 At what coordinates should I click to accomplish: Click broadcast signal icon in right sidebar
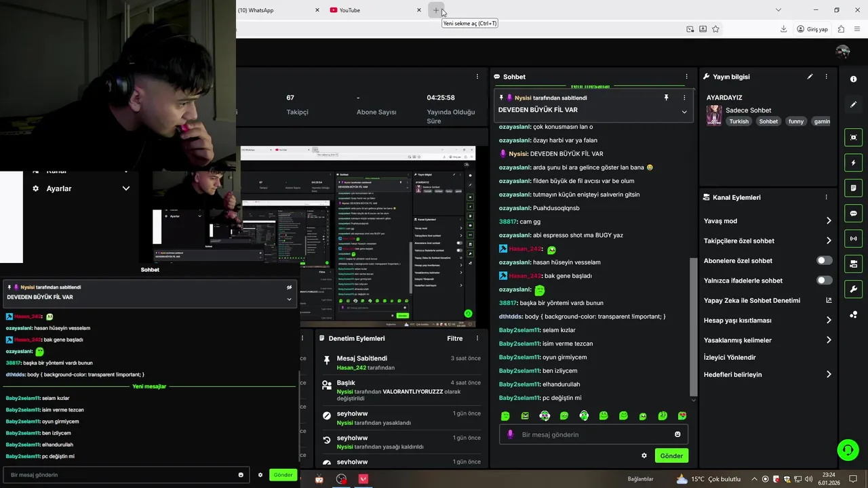[853, 239]
